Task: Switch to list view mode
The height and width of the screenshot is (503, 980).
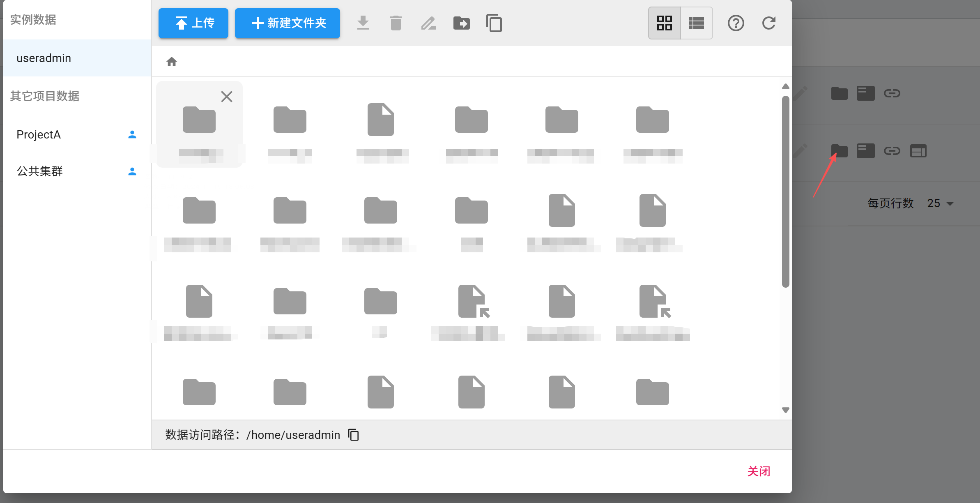Action: 697,23
